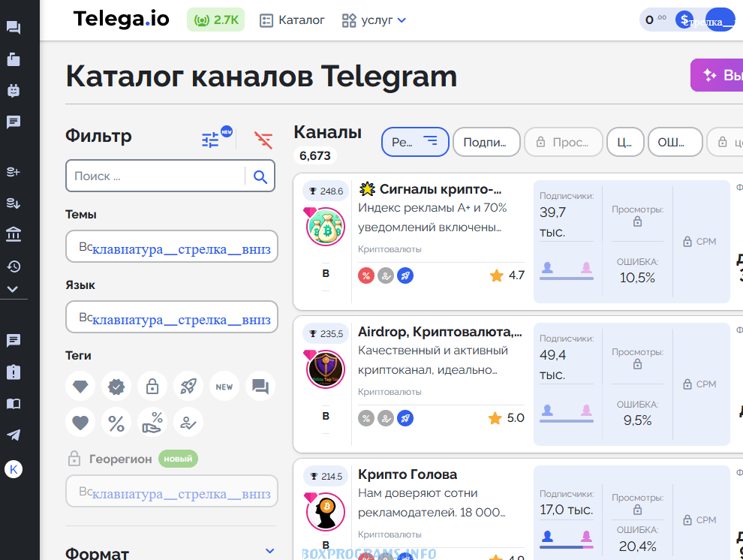743x560 pixels.
Task: Expand the Формат section chevron
Action: pyautogui.click(x=270, y=552)
